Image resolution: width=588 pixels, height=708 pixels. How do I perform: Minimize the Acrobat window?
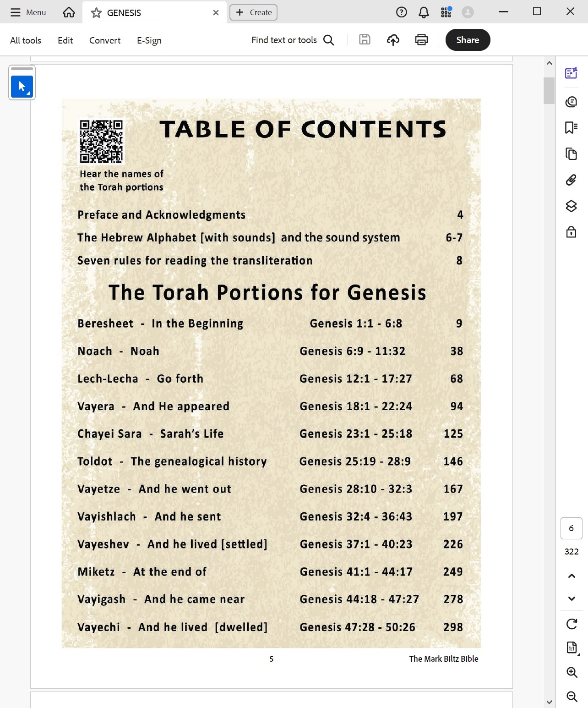click(504, 12)
